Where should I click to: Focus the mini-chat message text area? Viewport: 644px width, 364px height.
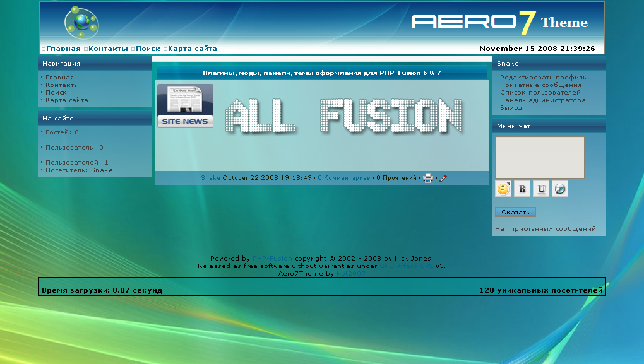pyautogui.click(x=540, y=158)
